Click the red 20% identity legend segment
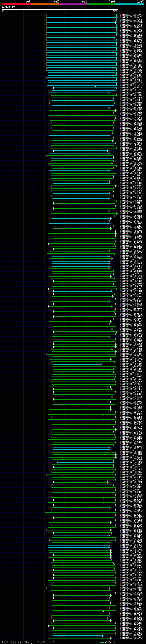This screenshot has width=146, height=644. point(16,4)
